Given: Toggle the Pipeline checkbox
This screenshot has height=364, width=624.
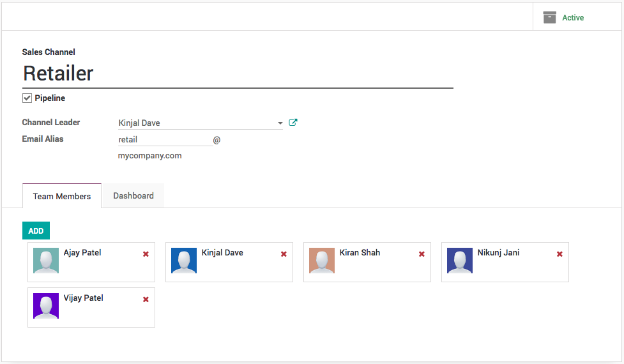Looking at the screenshot, I should click(27, 98).
